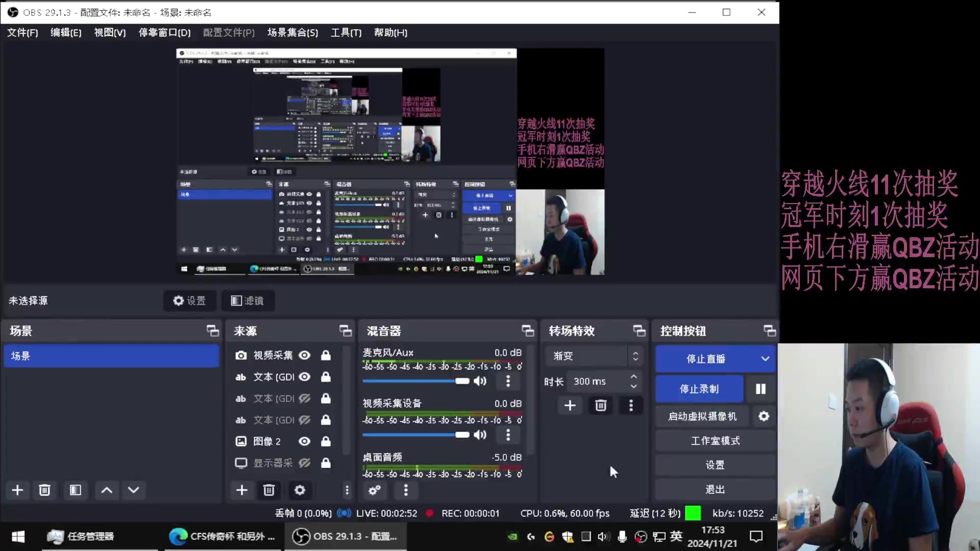Open the Sources panel three-dot menu
Viewport: 980px width, 551px height.
[347, 490]
